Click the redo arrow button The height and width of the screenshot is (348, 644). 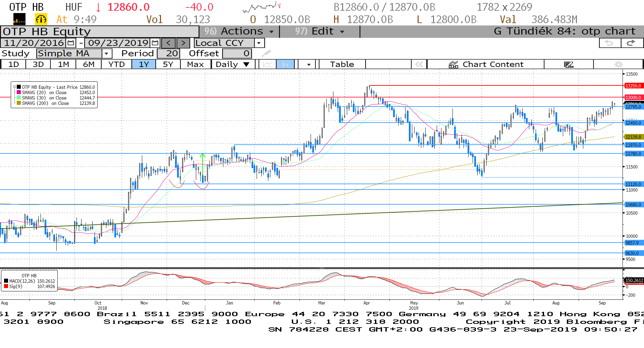click(x=632, y=43)
